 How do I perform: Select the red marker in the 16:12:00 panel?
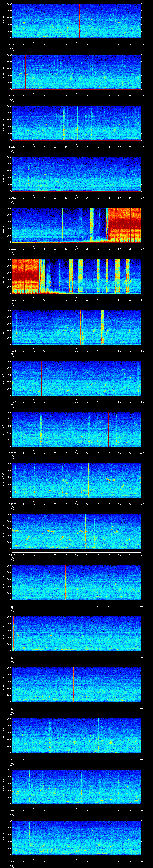click(65, 583)
